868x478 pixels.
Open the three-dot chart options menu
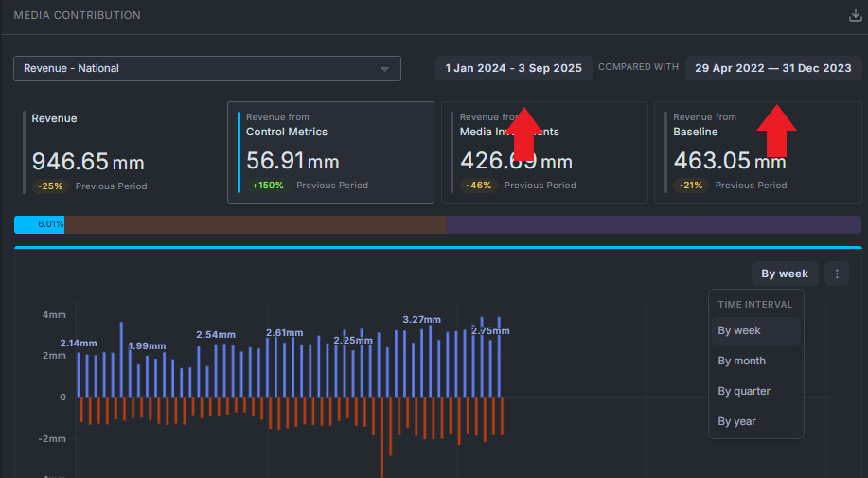pos(837,274)
